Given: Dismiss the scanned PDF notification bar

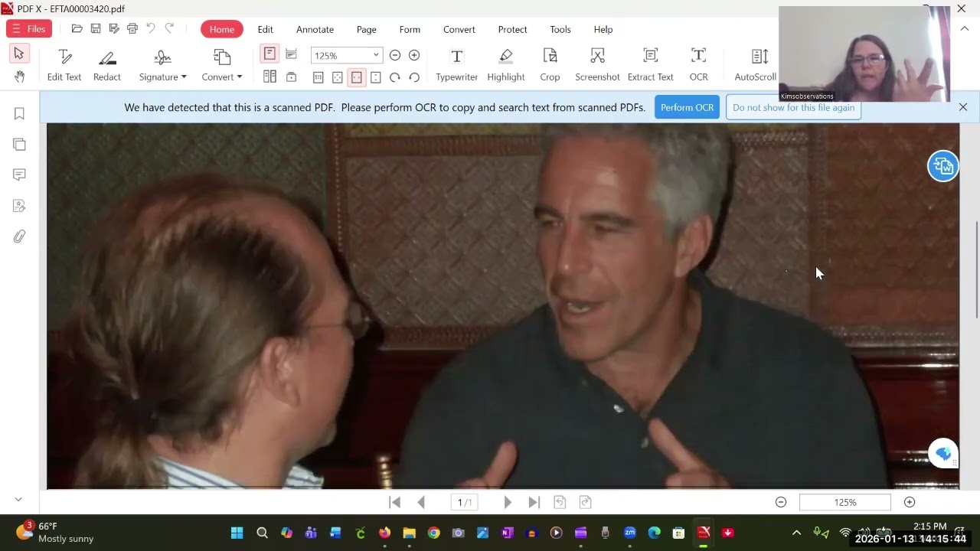Looking at the screenshot, I should pos(963,107).
